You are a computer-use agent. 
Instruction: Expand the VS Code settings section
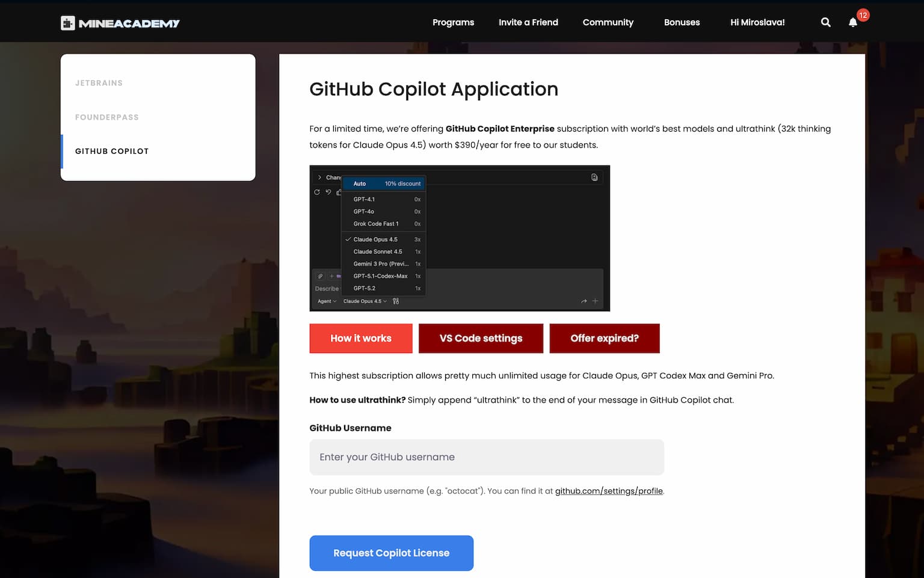pos(481,339)
